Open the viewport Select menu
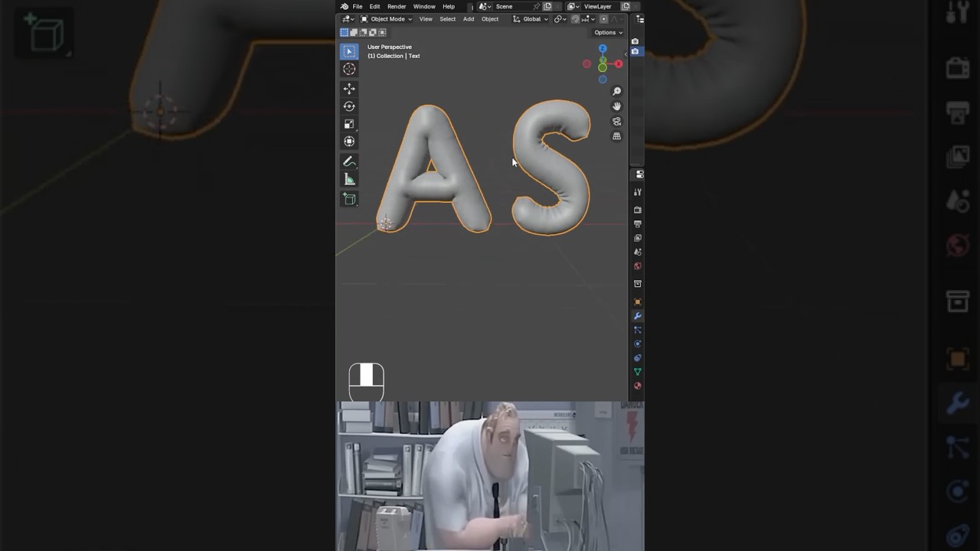 (x=448, y=19)
